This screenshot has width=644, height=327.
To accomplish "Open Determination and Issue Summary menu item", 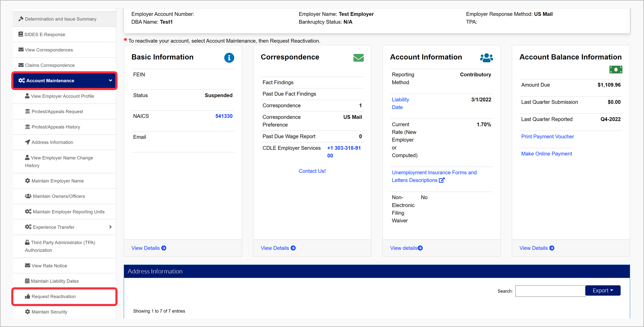I will point(64,19).
